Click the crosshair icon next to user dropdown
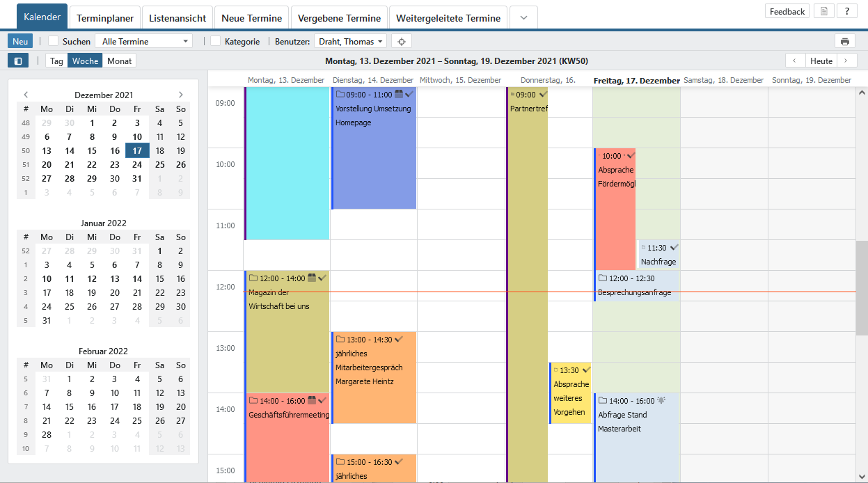Viewport: 868px width, 483px height. (402, 41)
